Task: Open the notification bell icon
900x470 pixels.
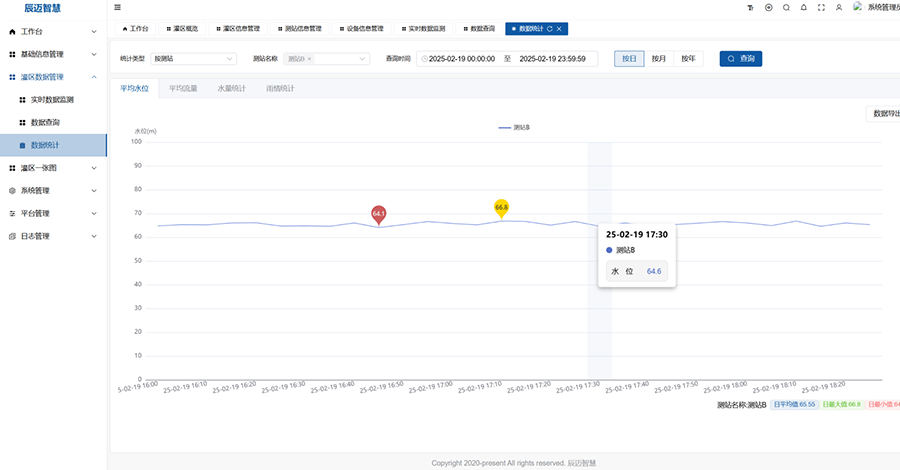Action: point(803,7)
